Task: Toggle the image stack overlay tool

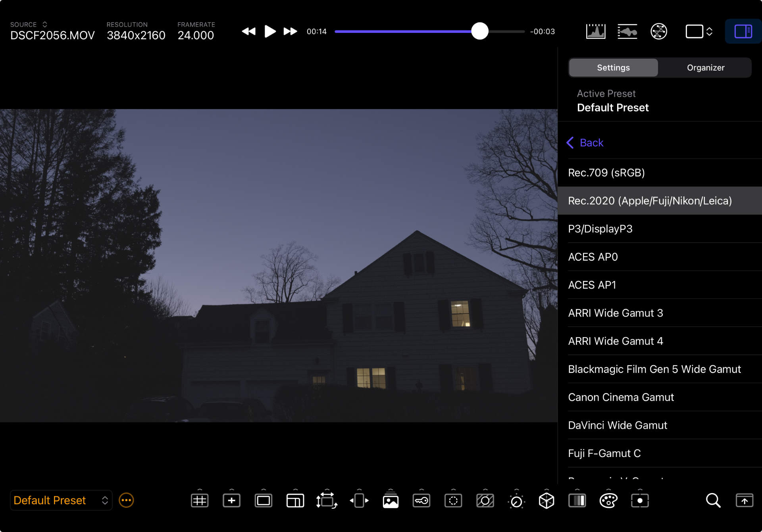Action: point(391,501)
